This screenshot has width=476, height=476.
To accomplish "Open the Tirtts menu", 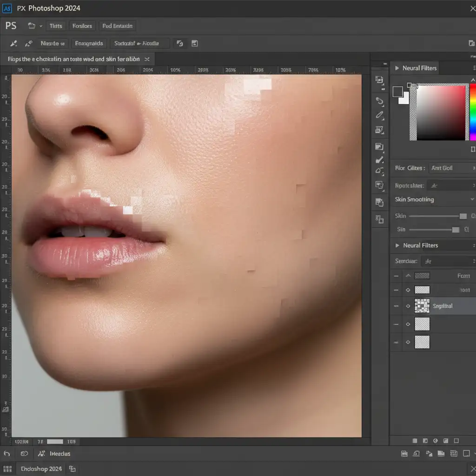I will (x=56, y=26).
